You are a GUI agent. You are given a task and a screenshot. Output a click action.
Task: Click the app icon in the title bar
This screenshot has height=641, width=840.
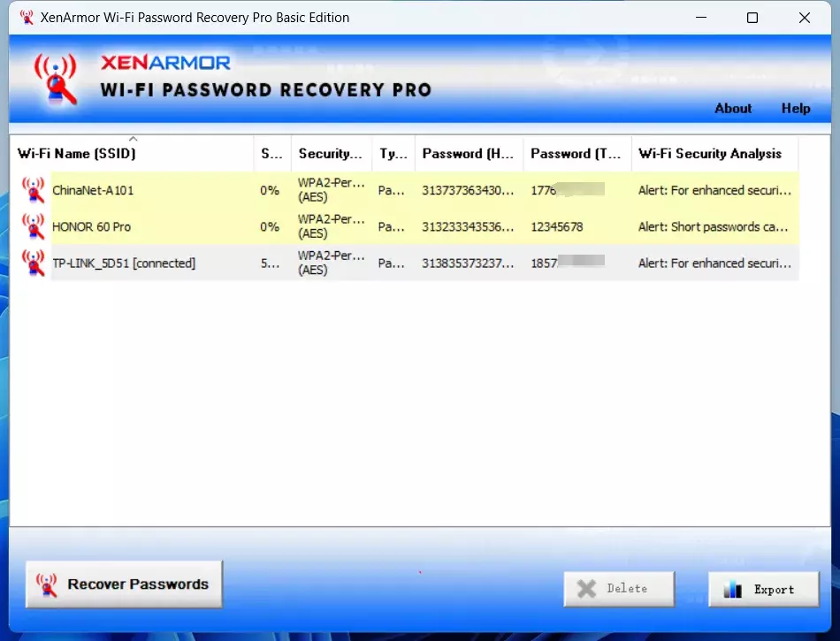tap(27, 17)
